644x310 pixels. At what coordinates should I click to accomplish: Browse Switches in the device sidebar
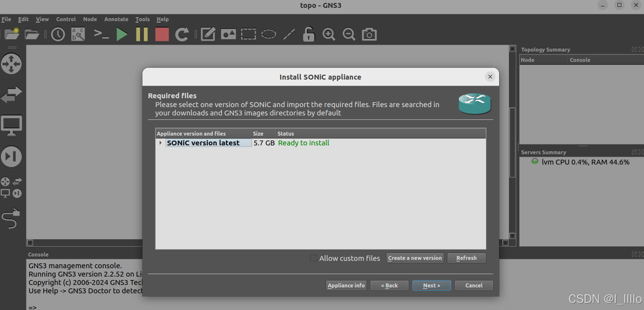coord(11,94)
